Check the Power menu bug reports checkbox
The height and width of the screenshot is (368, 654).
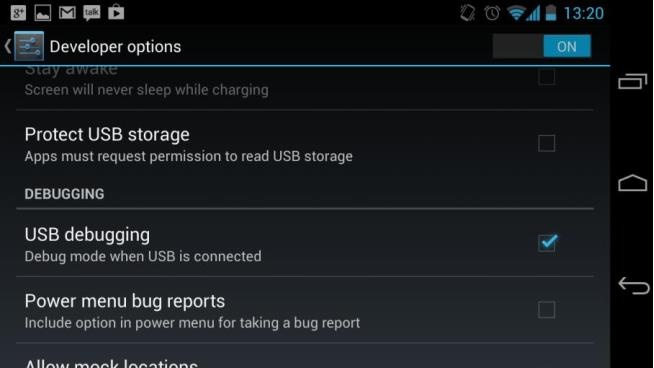tap(546, 310)
